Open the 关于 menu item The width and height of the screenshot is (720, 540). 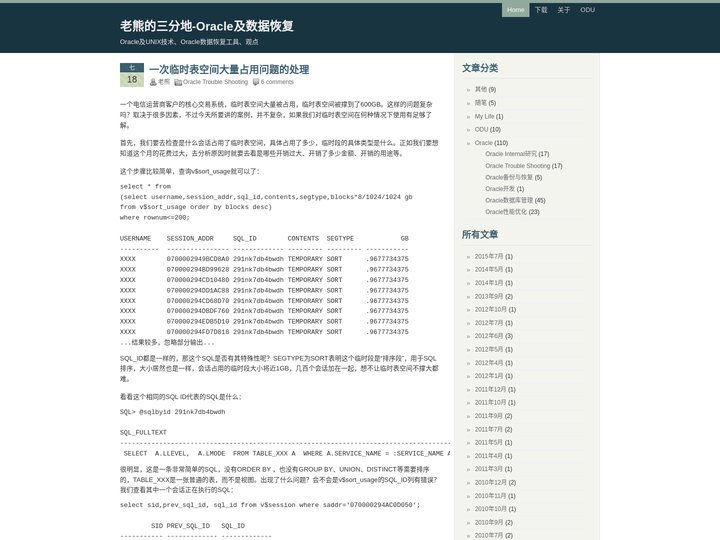563,10
